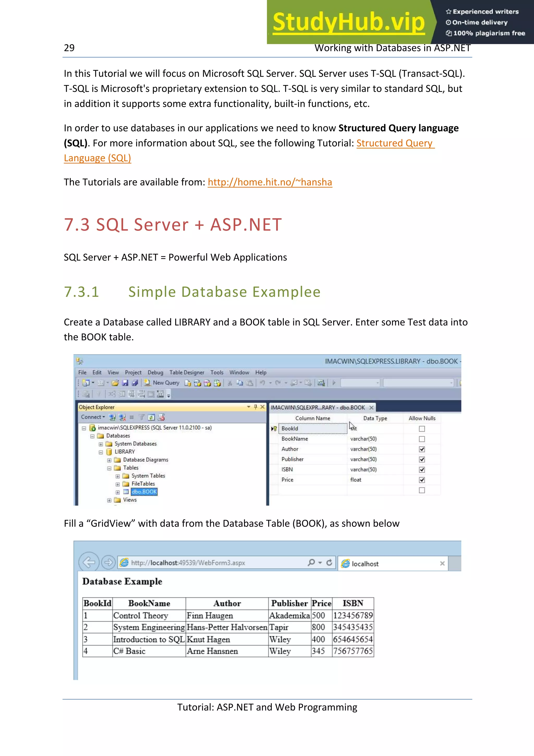
Task: Click the search magnifier in address bar
Action: (x=311, y=562)
